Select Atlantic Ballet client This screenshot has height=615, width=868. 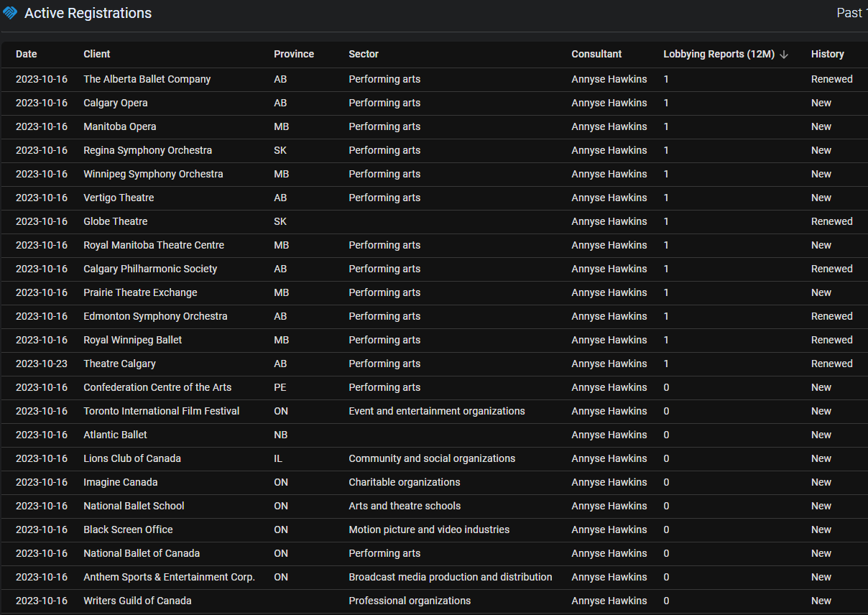click(x=116, y=435)
